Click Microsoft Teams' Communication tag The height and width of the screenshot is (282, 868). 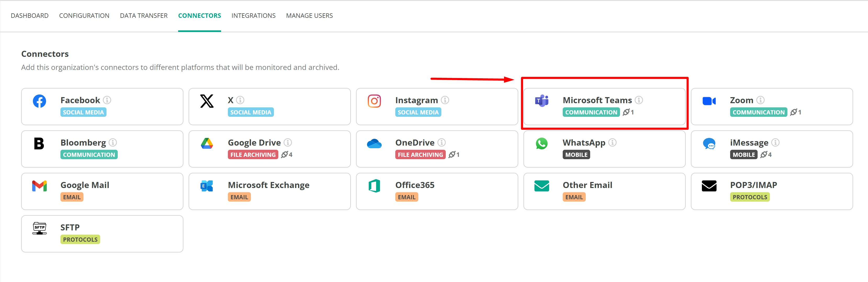pyautogui.click(x=591, y=112)
